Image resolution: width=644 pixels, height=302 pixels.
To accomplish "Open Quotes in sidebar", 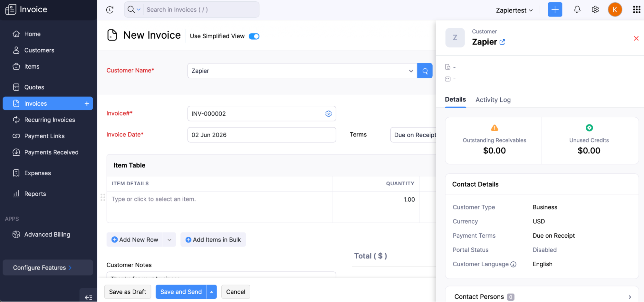I will pos(48,87).
